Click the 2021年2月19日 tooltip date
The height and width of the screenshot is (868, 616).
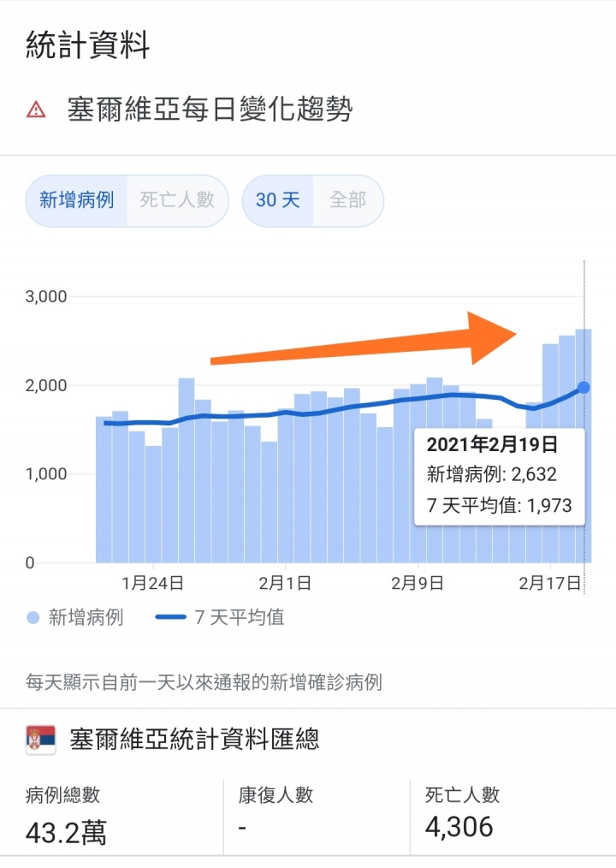click(492, 444)
